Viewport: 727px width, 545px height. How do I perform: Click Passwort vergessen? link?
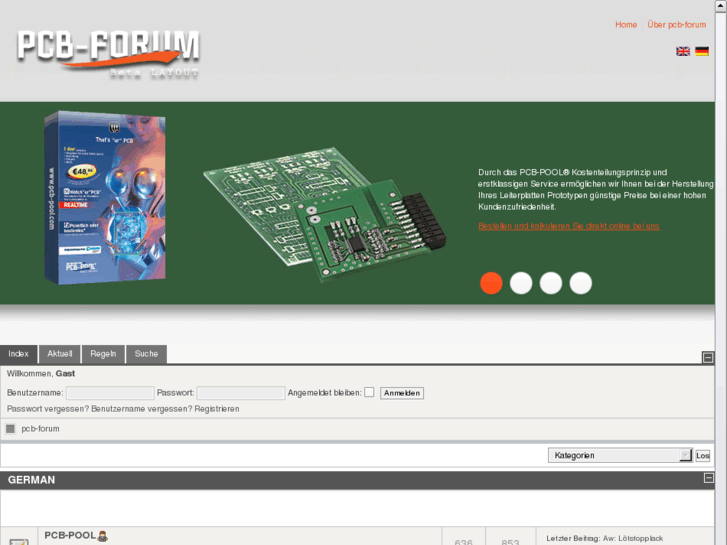[48, 409]
